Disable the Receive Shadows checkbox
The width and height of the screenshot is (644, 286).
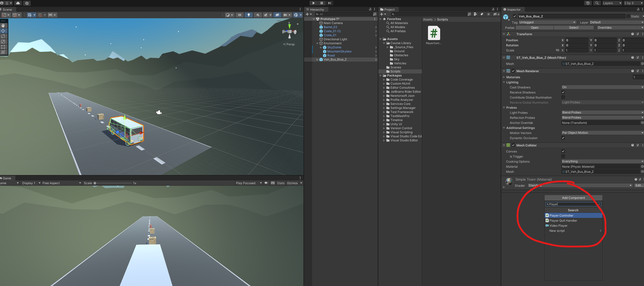coord(563,92)
